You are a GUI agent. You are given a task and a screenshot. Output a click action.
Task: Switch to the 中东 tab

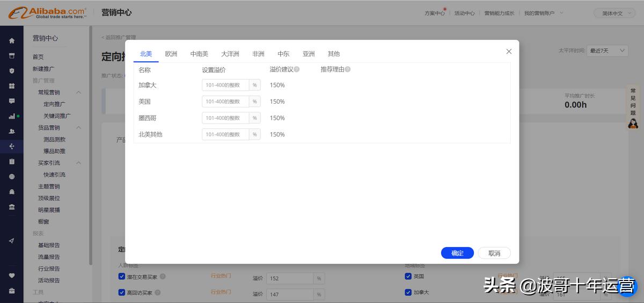click(x=283, y=54)
